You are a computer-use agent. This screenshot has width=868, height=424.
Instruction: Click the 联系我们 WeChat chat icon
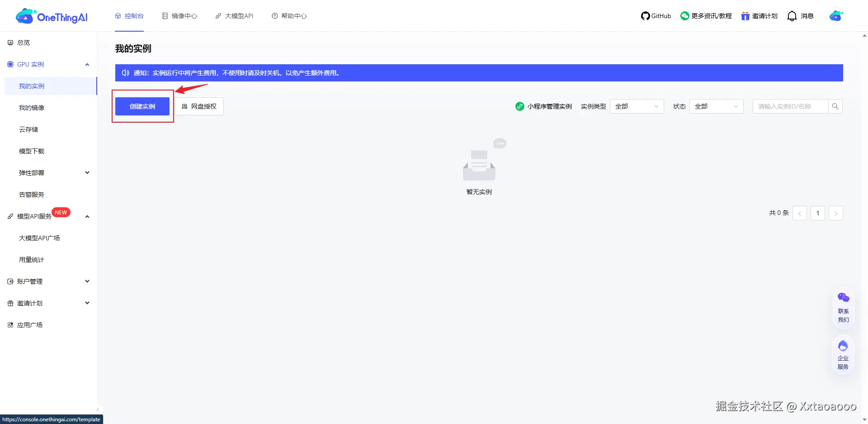(x=843, y=298)
